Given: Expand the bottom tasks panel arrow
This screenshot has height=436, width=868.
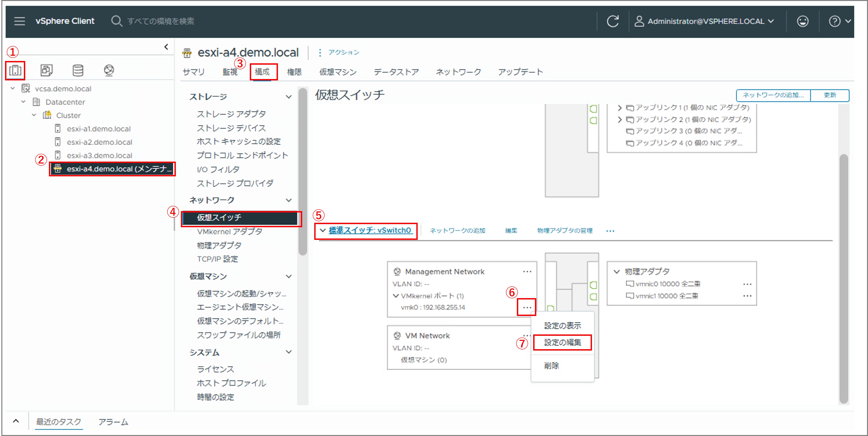Looking at the screenshot, I should click(x=16, y=421).
